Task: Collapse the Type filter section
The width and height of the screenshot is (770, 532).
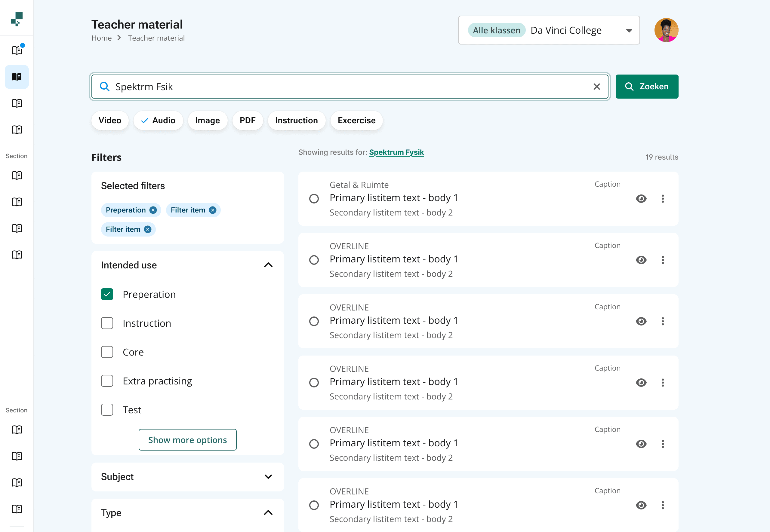Action: tap(268, 513)
